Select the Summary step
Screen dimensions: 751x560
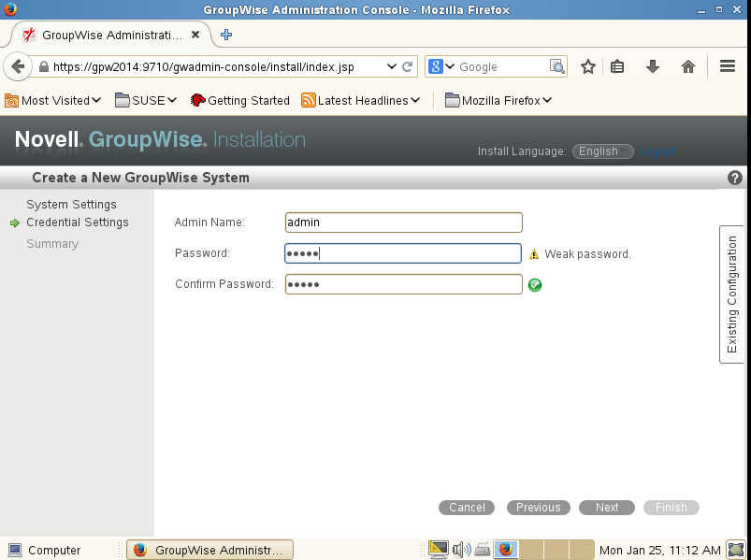(52, 244)
